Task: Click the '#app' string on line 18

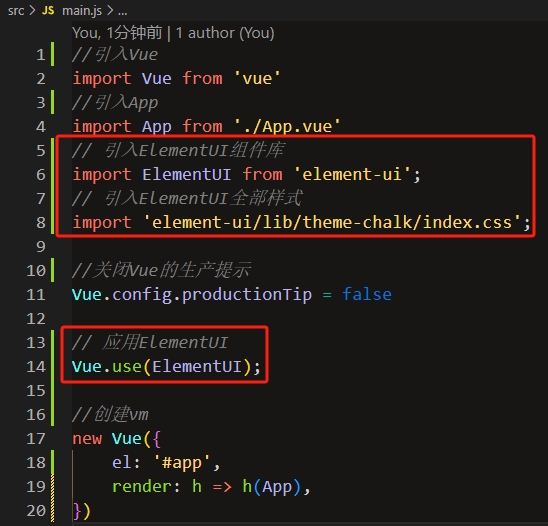Action: click(x=182, y=462)
